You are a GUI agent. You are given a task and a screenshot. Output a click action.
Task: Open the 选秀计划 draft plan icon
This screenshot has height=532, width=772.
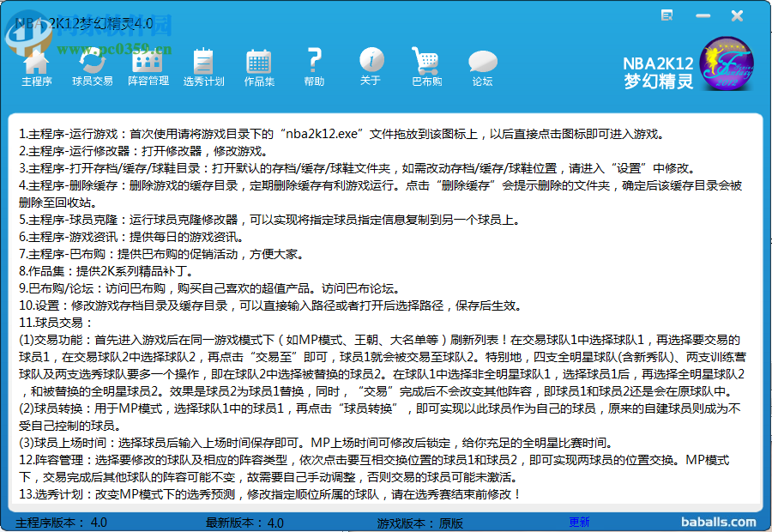pyautogui.click(x=203, y=68)
